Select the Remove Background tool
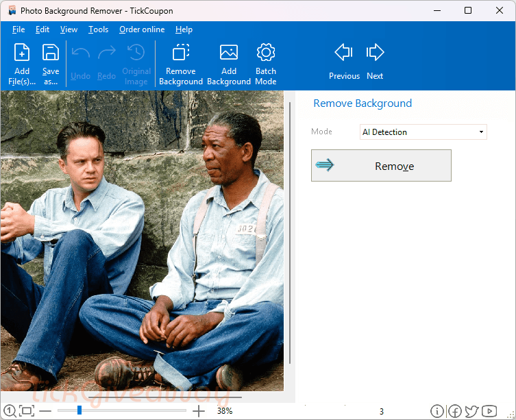This screenshot has width=516, height=420. [181, 64]
